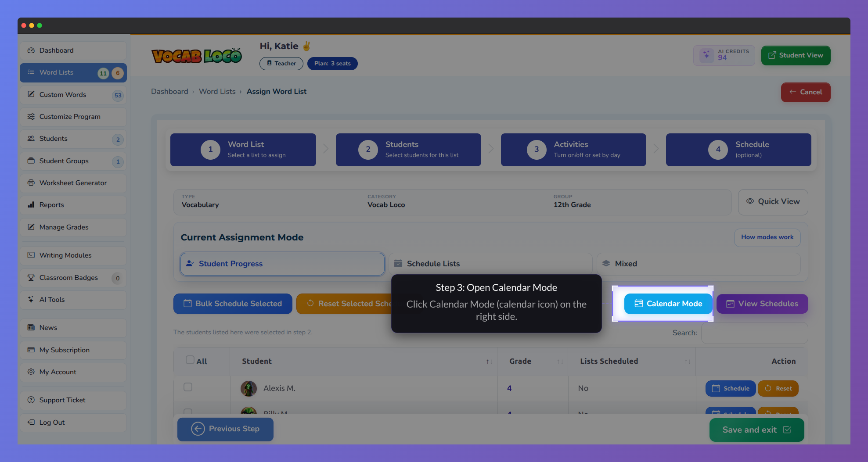This screenshot has height=462, width=868.
Task: Click the Plan: 3 seats badge
Action: click(x=332, y=64)
